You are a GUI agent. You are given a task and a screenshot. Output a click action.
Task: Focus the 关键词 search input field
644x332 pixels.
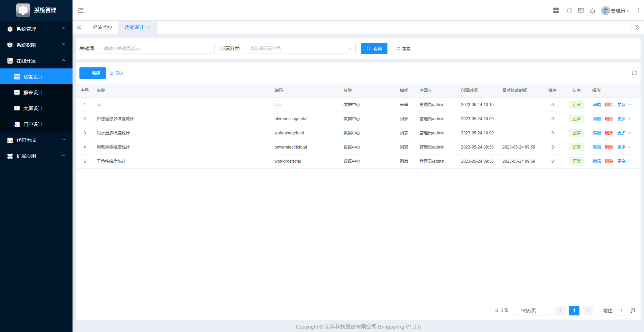(156, 48)
